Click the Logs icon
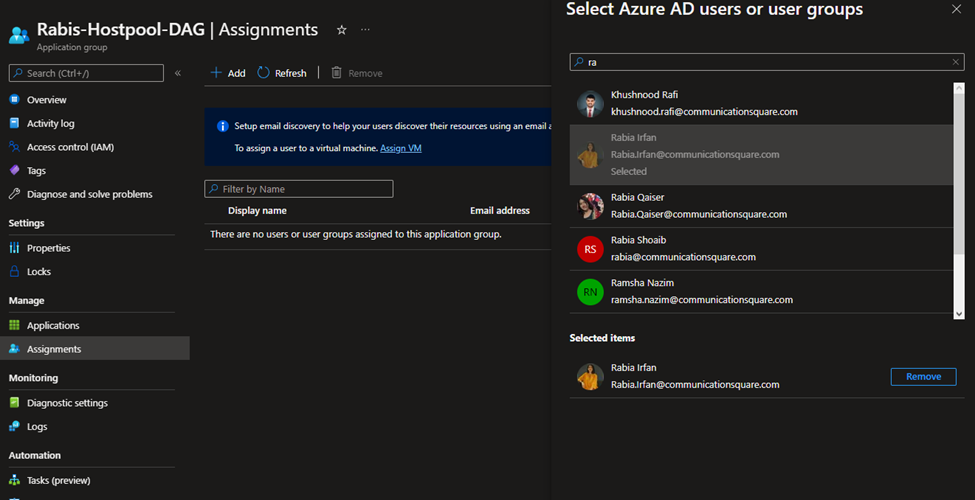This screenshot has height=500, width=975. [14, 426]
